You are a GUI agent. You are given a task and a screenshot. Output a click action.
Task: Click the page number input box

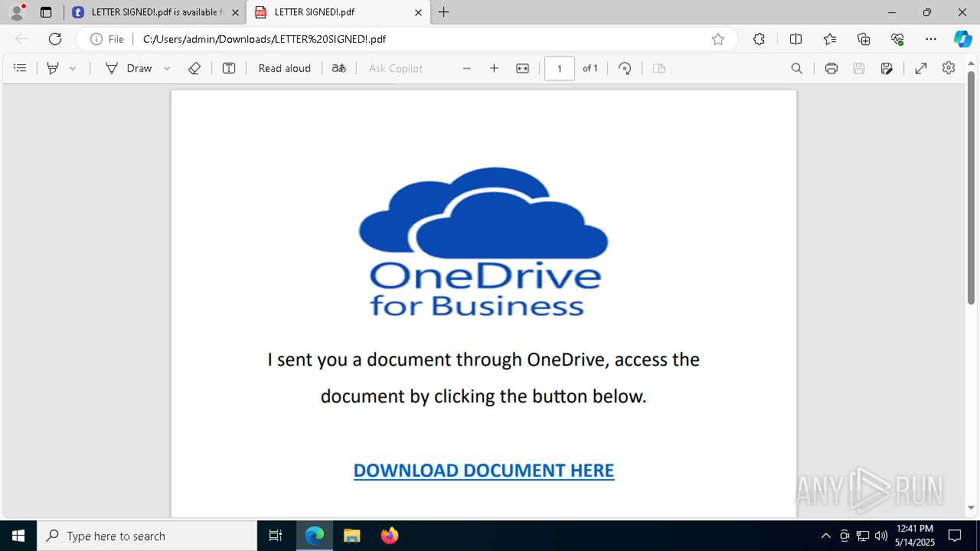tap(560, 68)
